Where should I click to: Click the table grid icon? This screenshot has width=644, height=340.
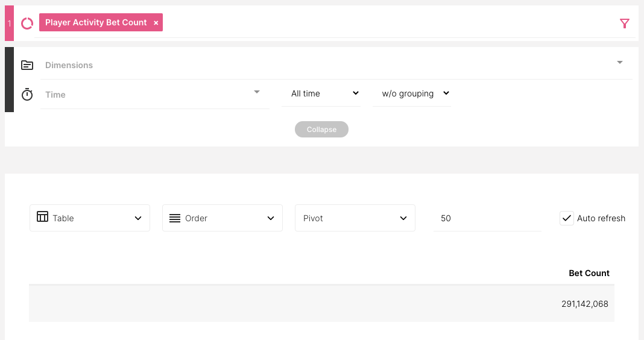(x=42, y=217)
